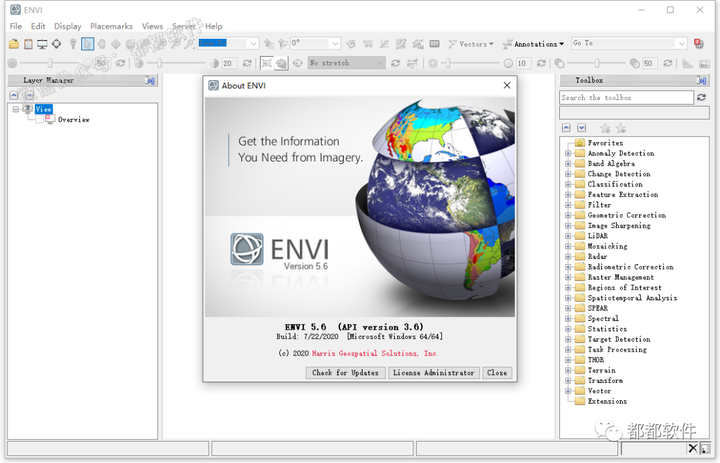
Task: Adjust the contrast slider handle
Action: coord(160,63)
